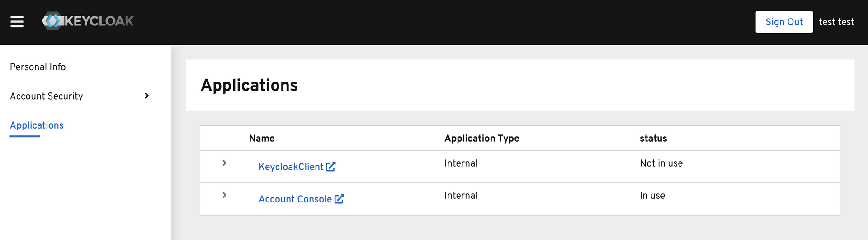Open the Account Console application link
This screenshot has height=240, width=868.
click(295, 199)
